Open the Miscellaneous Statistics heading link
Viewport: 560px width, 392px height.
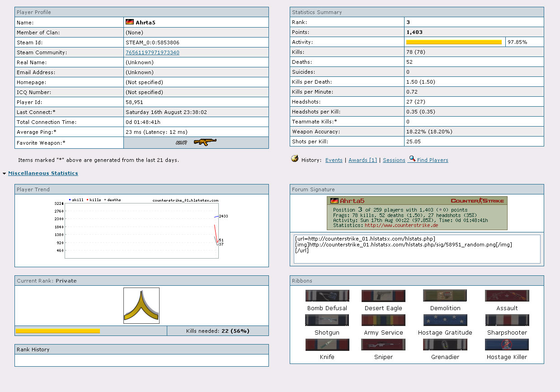click(x=43, y=173)
